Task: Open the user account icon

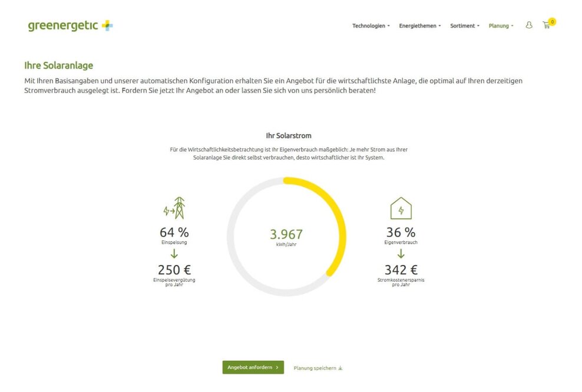Action: tap(529, 25)
